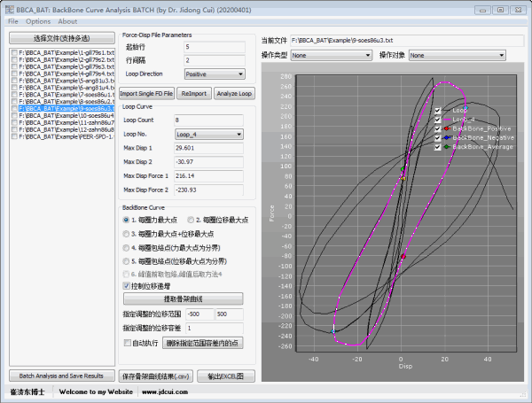This screenshot has height=403, width=532.
Task: Open the Loop No. dropdown showing Loop_4
Action: pyautogui.click(x=209, y=135)
